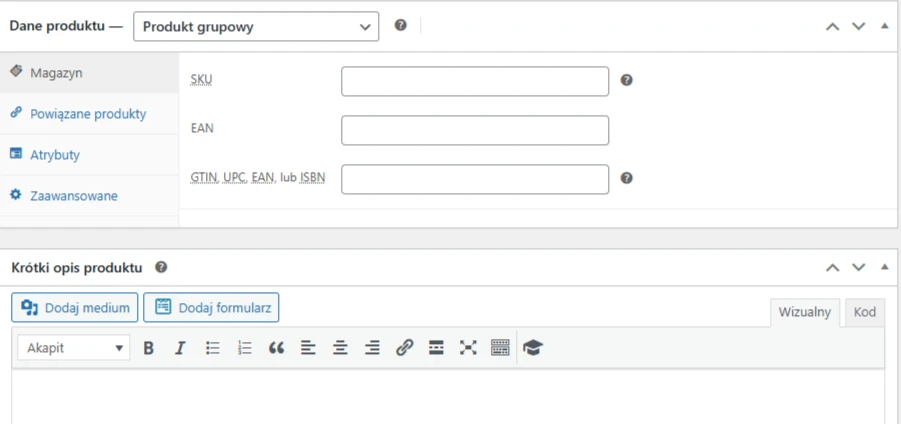Switch to the Kod editor tab
The image size is (901, 424).
pyautogui.click(x=864, y=312)
